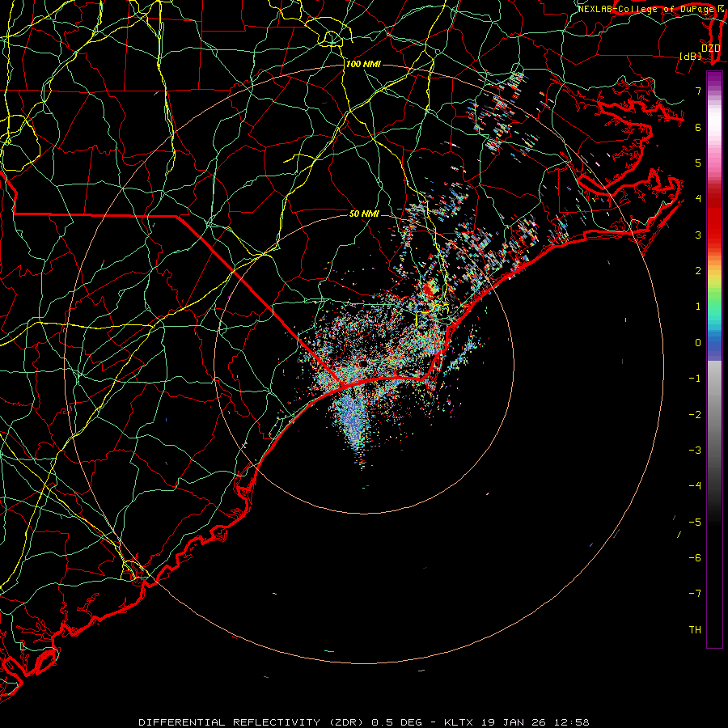Click the radar site center dot
This screenshot has width=728, height=728.
[x=362, y=363]
